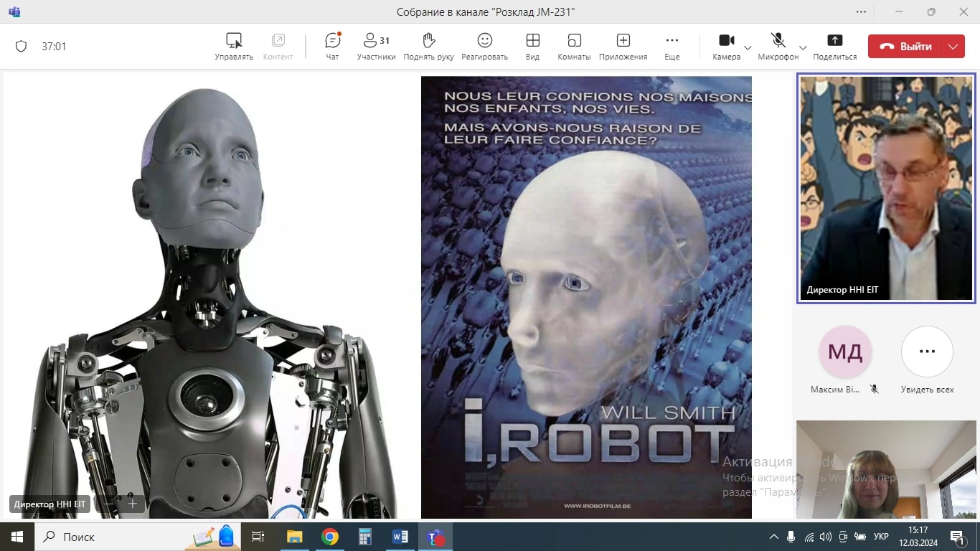The width and height of the screenshot is (980, 551).
Task: Open the Chat panel
Action: pyautogui.click(x=332, y=46)
